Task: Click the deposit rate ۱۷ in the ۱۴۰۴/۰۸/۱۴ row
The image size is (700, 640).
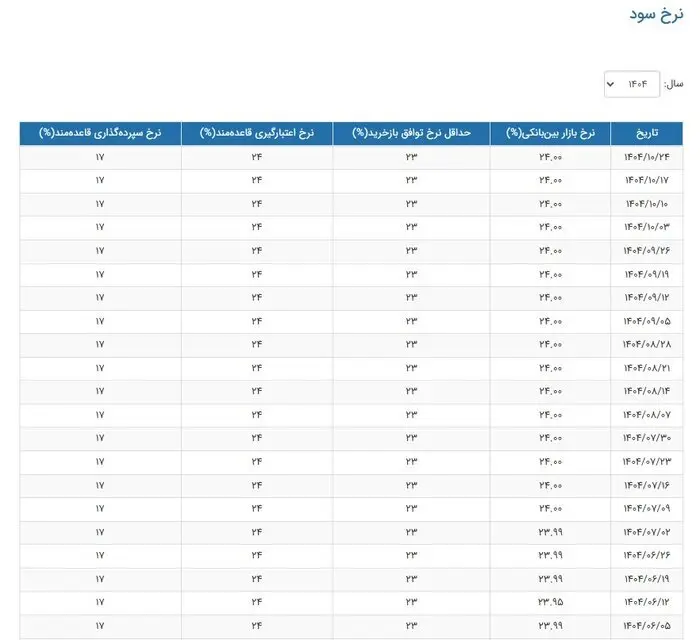Action: (x=100, y=391)
